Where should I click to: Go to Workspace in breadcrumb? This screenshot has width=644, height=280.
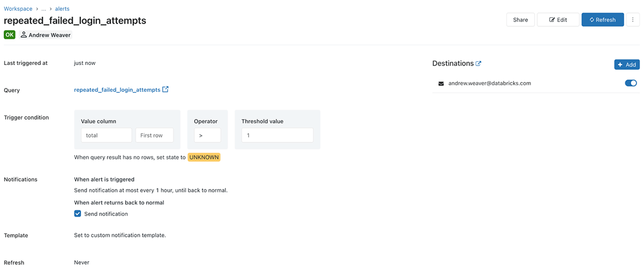coord(18,9)
